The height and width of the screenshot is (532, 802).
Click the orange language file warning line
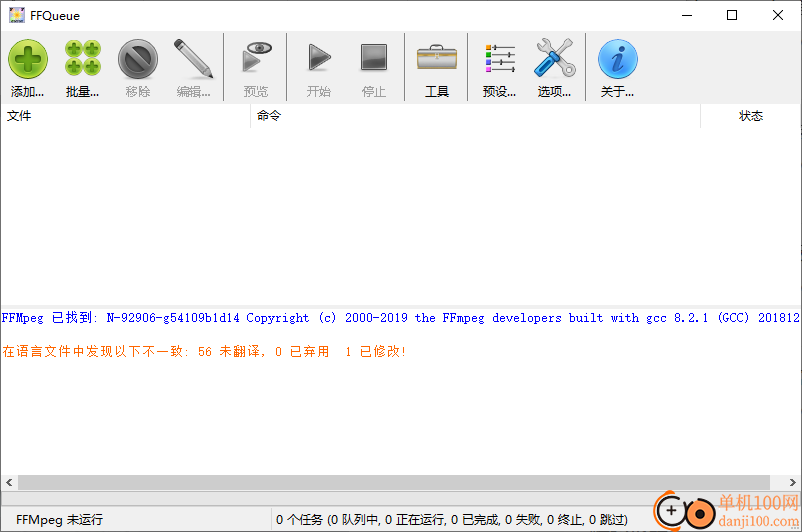204,351
